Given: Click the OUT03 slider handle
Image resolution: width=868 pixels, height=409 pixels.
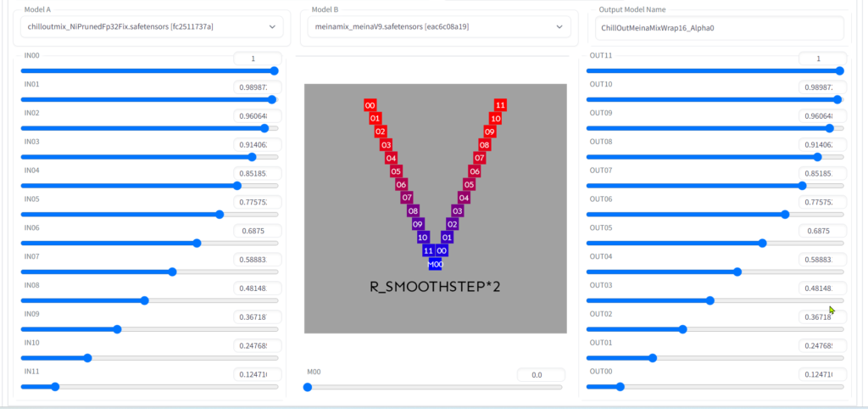Looking at the screenshot, I should [x=709, y=300].
